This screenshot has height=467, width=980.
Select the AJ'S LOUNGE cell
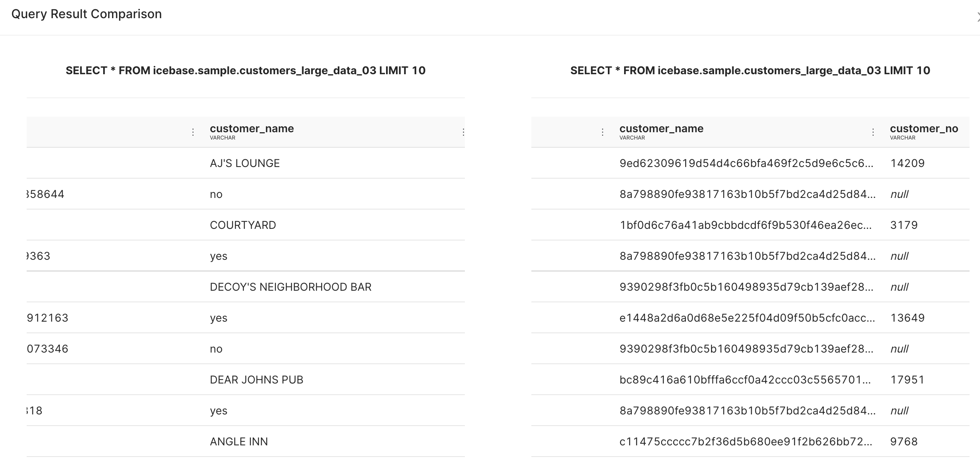[245, 163]
